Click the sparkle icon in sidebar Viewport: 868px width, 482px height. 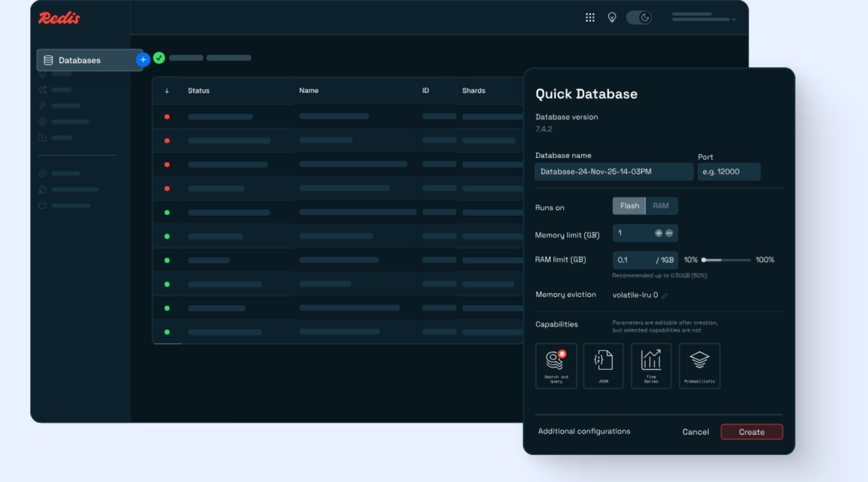click(x=42, y=90)
